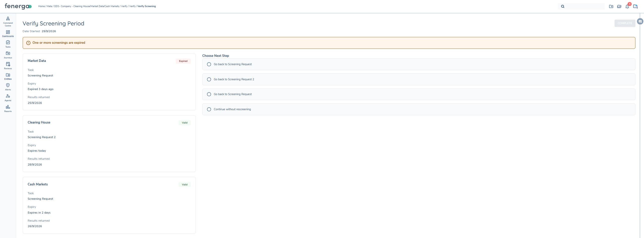Open Journeys from the sidebar
Viewport: 644px width, 238px height.
click(x=8, y=55)
